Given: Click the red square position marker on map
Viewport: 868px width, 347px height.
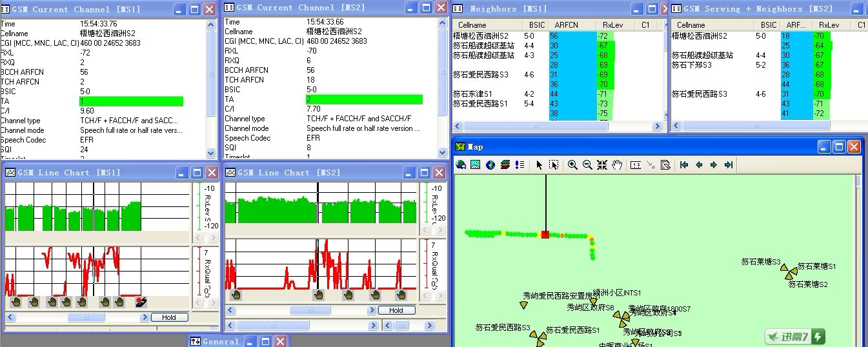Looking at the screenshot, I should coord(545,235).
